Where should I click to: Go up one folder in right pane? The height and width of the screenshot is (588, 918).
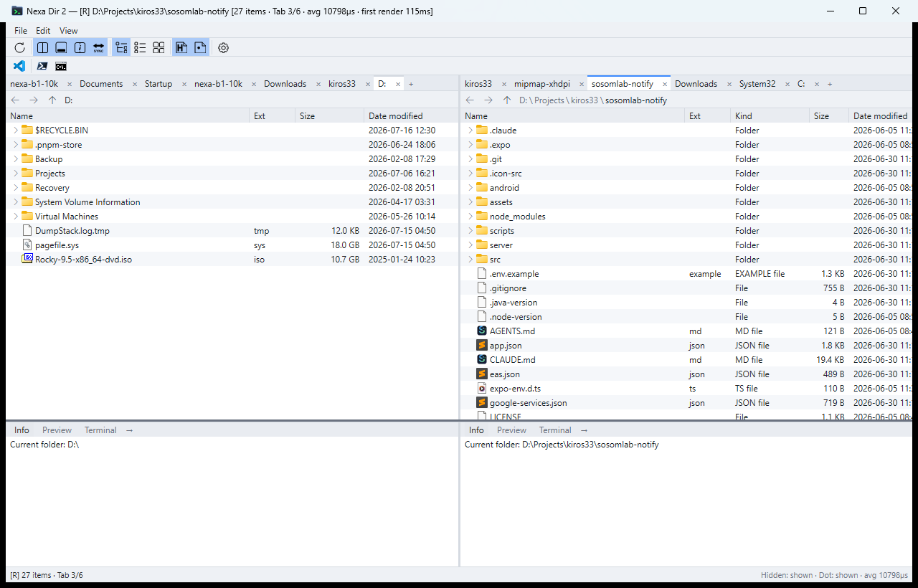pos(507,100)
